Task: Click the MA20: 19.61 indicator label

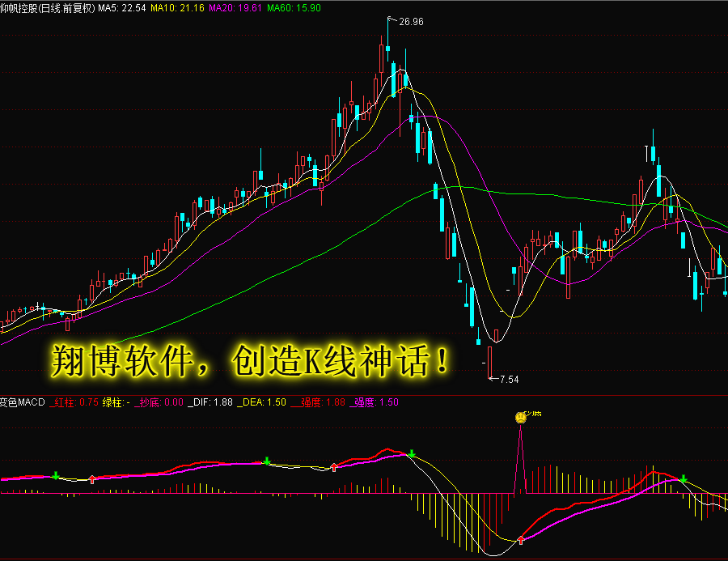Action: click(235, 8)
